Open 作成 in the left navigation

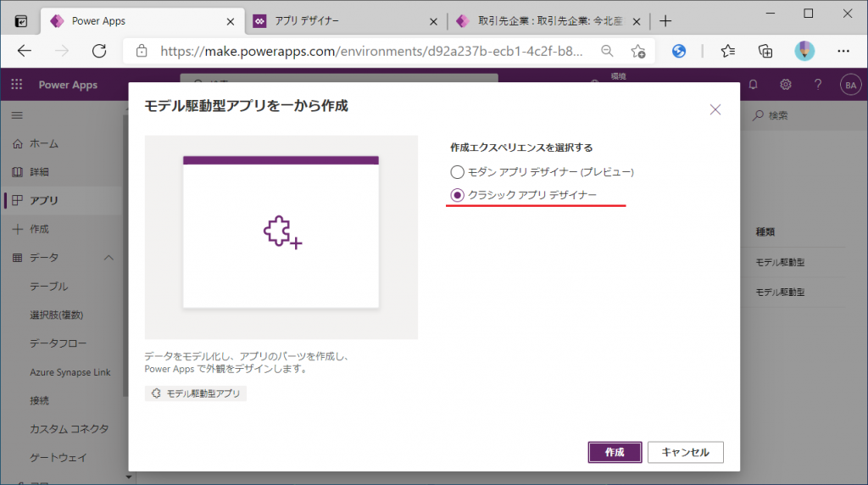click(39, 229)
